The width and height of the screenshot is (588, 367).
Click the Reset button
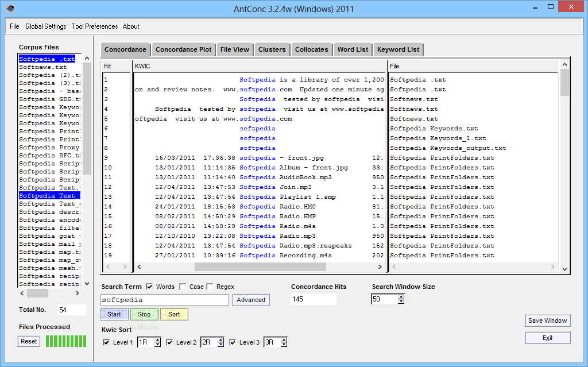[29, 341]
